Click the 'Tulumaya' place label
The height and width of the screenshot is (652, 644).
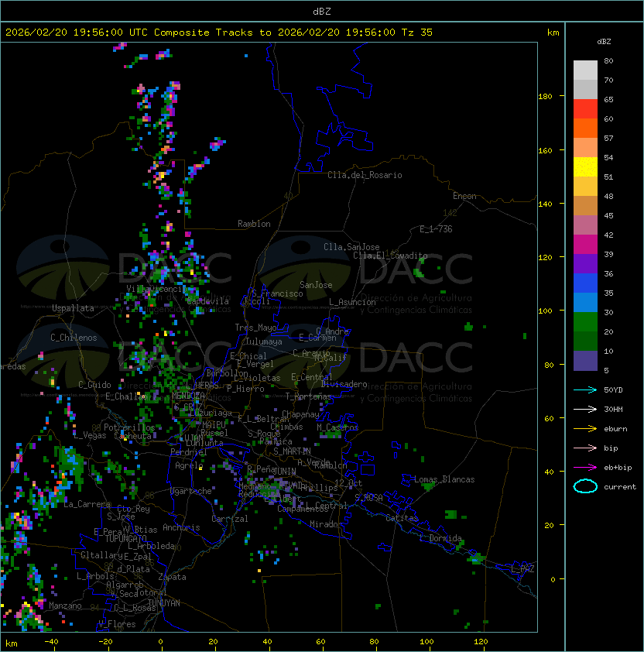(x=264, y=341)
